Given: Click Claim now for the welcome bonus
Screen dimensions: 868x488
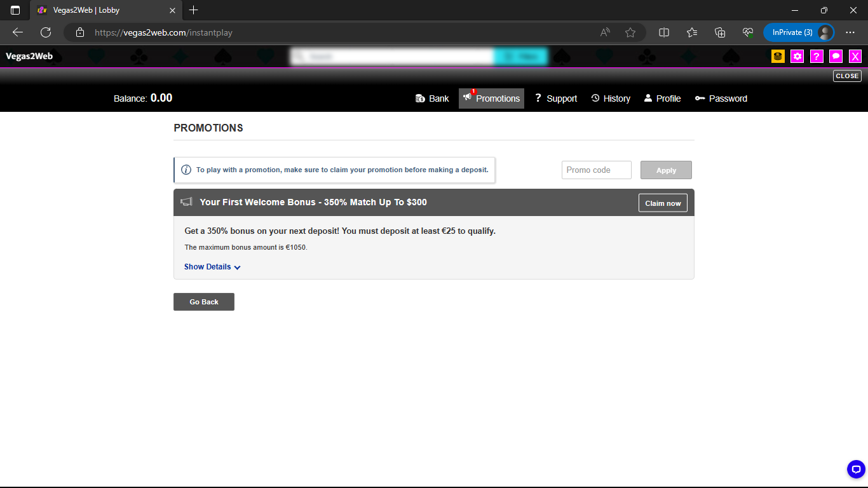Looking at the screenshot, I should 663,202.
